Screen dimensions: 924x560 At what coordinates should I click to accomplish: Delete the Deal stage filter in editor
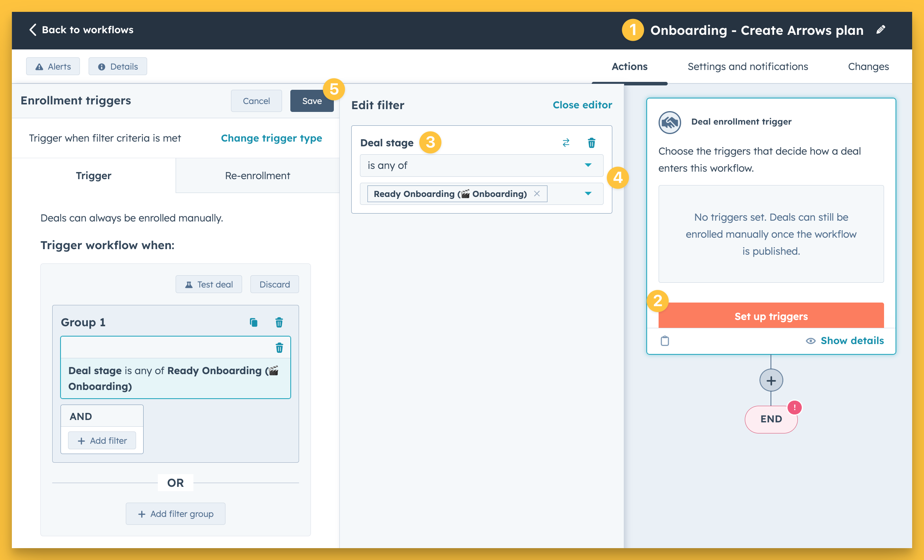591,143
